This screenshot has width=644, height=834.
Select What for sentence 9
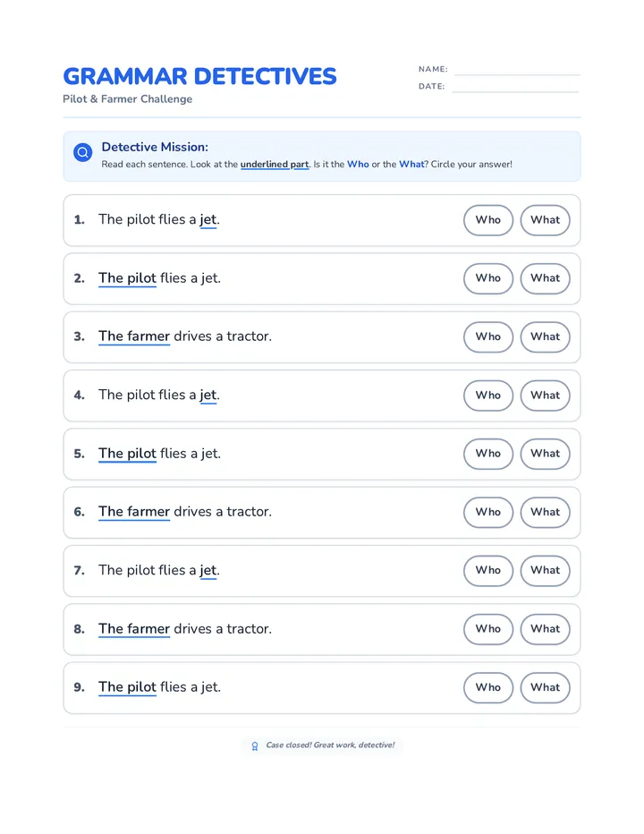click(x=545, y=687)
